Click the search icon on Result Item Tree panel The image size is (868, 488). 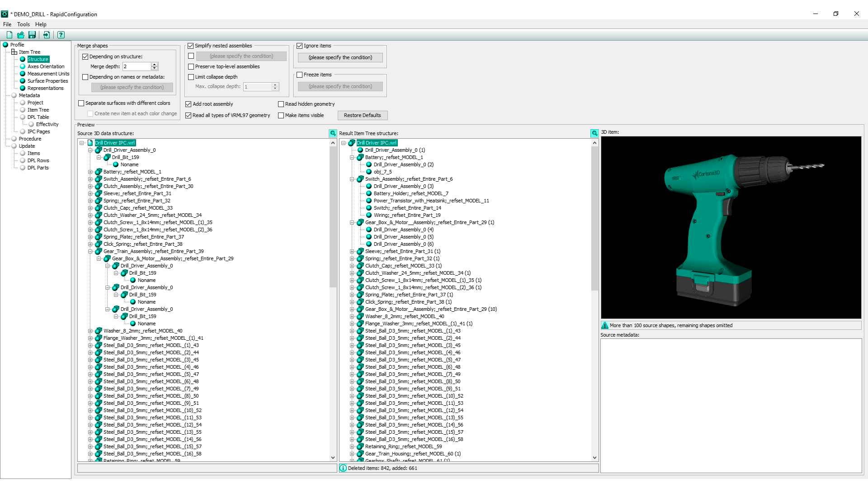[x=594, y=133]
